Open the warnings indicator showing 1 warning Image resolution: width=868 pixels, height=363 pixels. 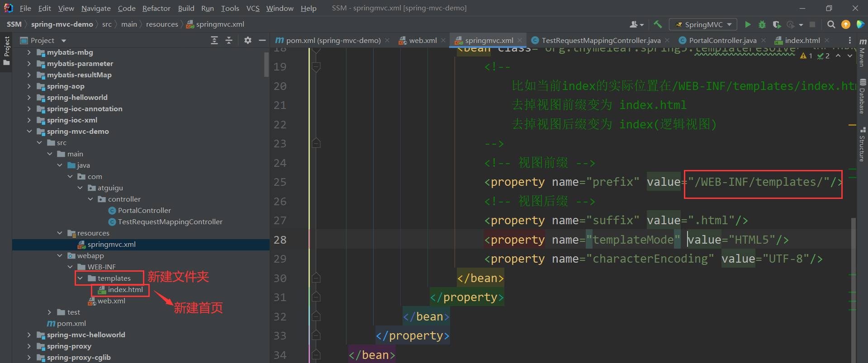[x=806, y=56]
